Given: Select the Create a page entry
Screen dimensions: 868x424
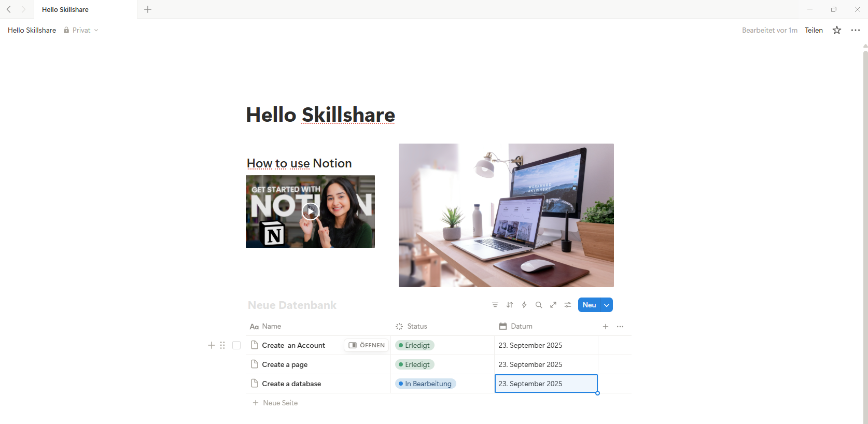Looking at the screenshot, I should point(285,364).
